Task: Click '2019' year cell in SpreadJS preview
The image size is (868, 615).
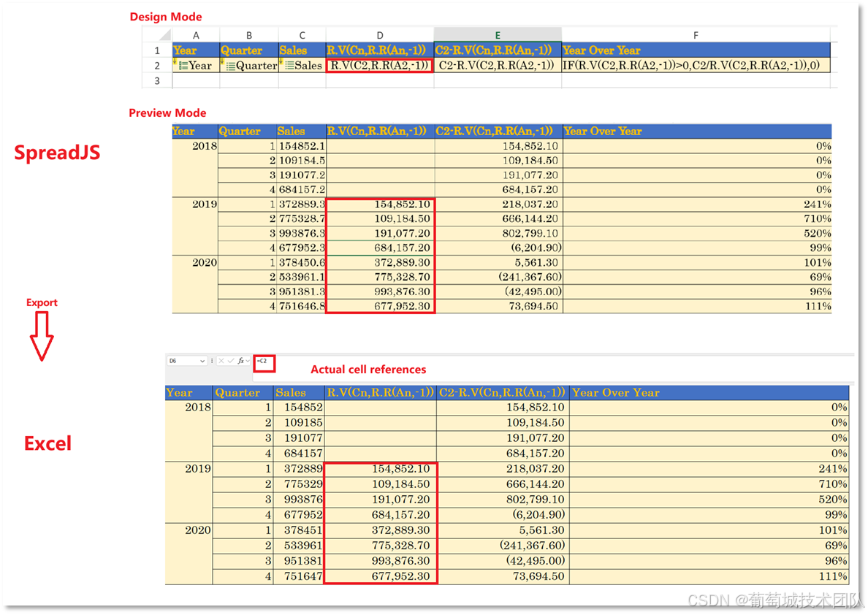Action: (195, 226)
